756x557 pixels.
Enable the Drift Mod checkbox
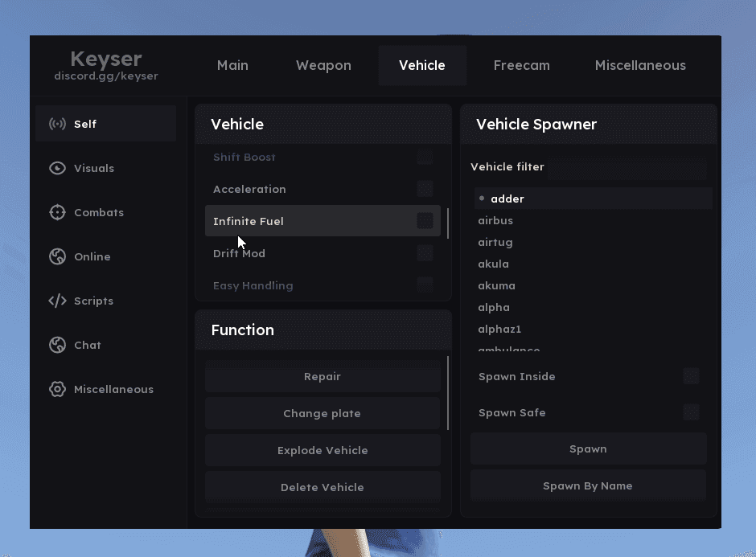[425, 253]
